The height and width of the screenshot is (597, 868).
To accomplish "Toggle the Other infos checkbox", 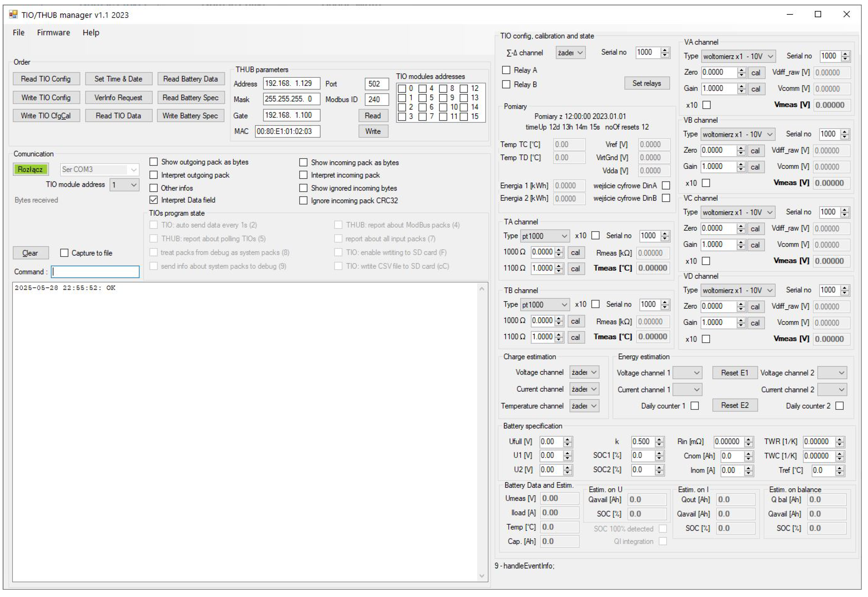I will tap(153, 188).
